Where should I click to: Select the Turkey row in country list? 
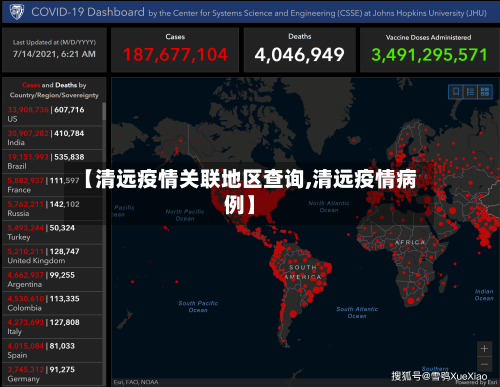point(52,232)
